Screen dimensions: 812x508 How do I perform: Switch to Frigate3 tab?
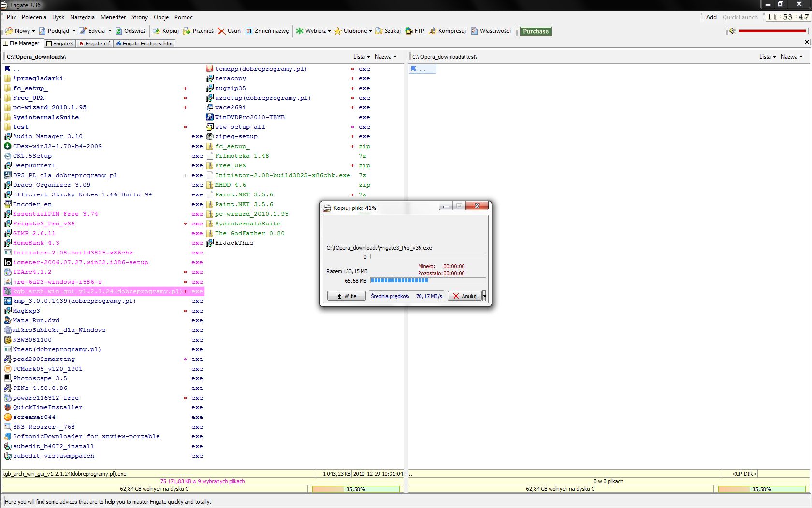[59, 44]
